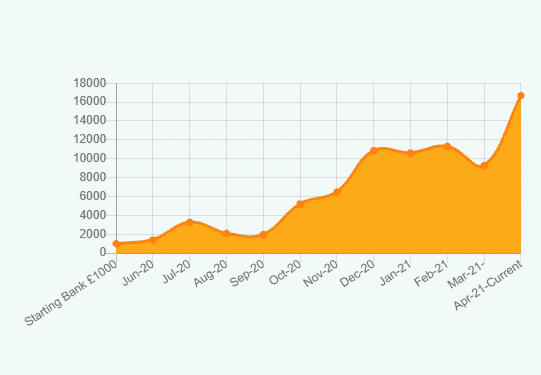
Task: Click the '4000' y-axis value
Action: click(92, 215)
